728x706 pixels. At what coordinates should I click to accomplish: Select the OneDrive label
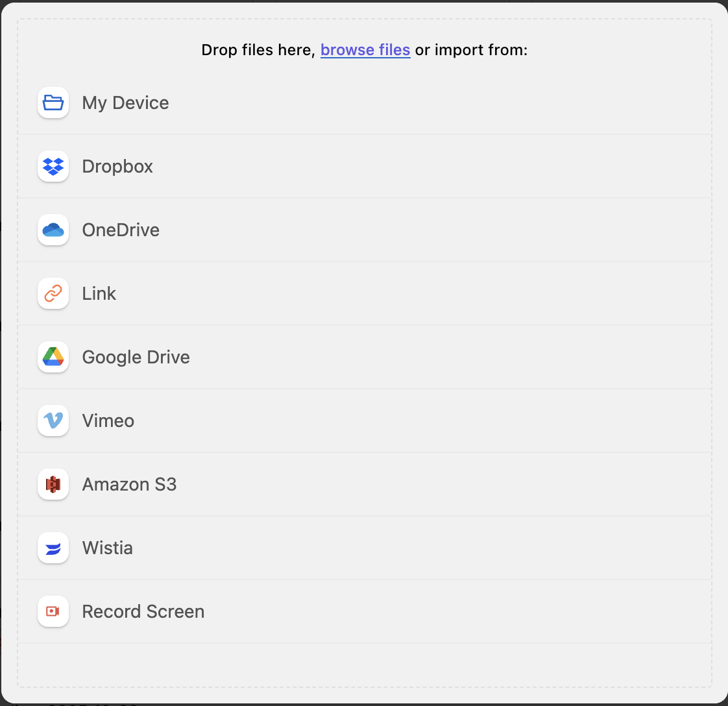tap(121, 230)
